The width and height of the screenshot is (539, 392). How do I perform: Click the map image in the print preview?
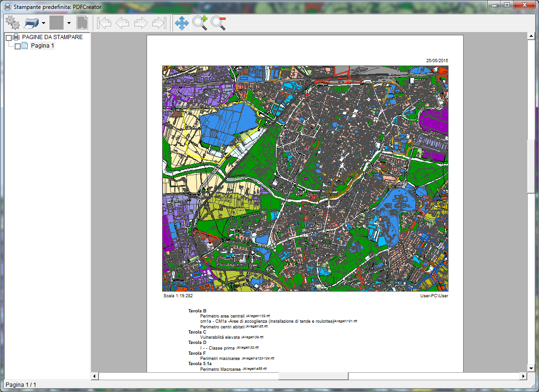point(305,179)
